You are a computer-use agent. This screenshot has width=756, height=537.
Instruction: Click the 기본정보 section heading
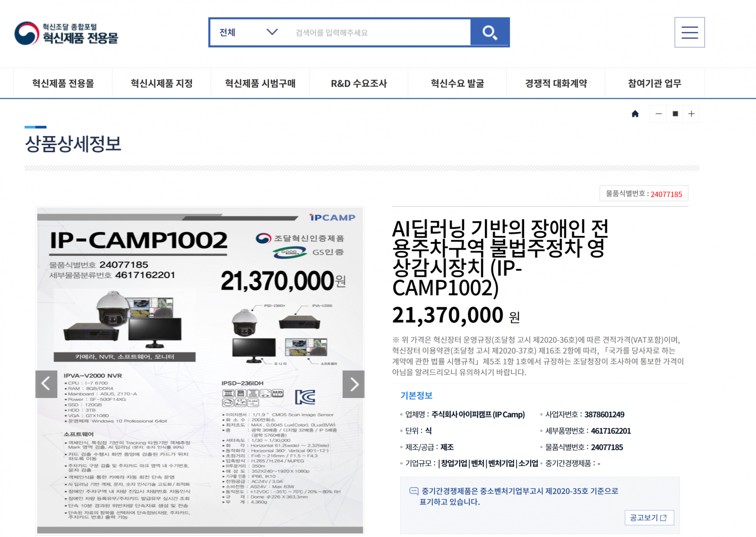pos(416,396)
